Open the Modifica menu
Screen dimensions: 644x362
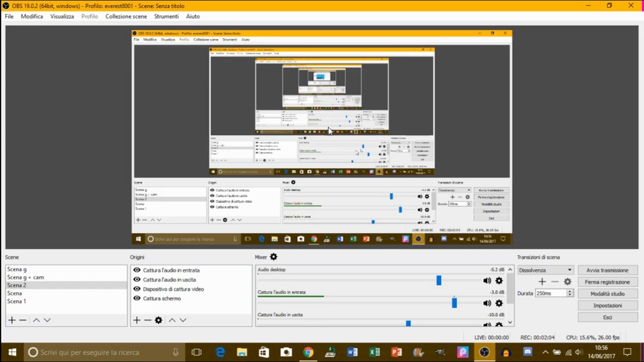tap(32, 16)
